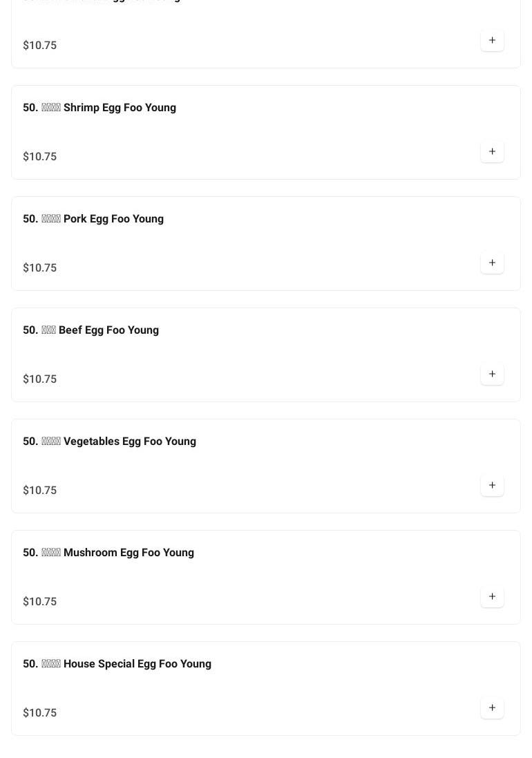Select the Pork Egg Foo Young title
Viewport: 532px width, 758px height.
click(93, 219)
